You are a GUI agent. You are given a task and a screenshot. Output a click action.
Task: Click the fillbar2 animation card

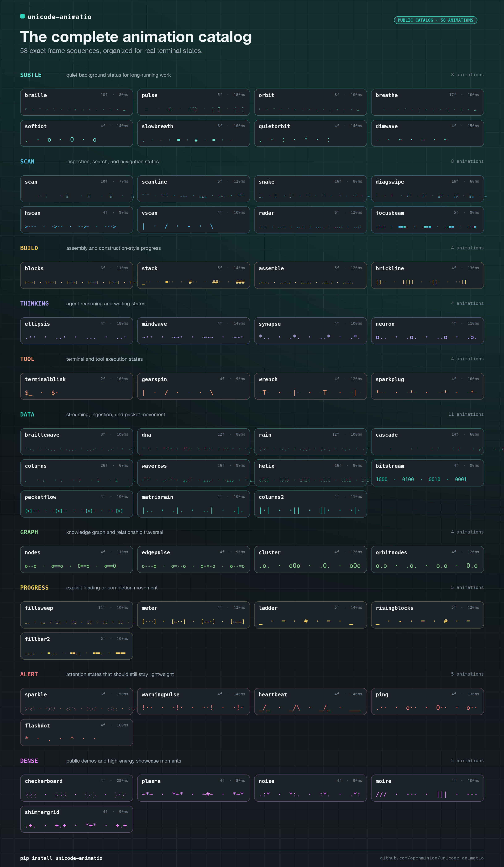tap(77, 646)
